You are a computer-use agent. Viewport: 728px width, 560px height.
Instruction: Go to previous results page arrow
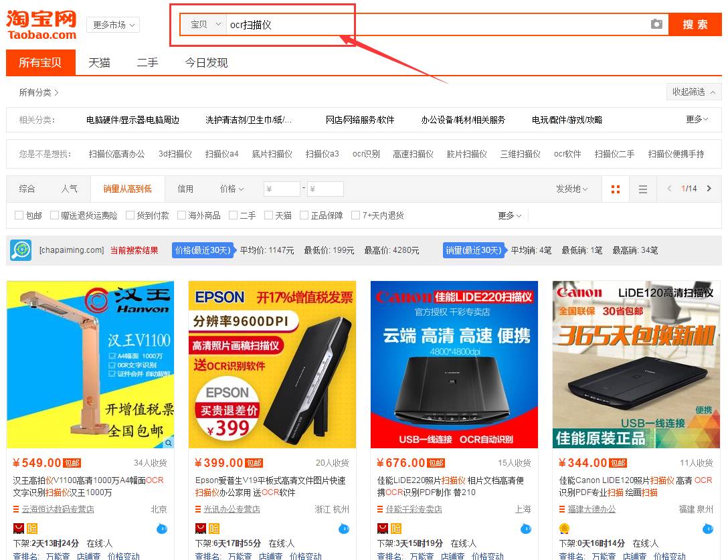point(670,189)
